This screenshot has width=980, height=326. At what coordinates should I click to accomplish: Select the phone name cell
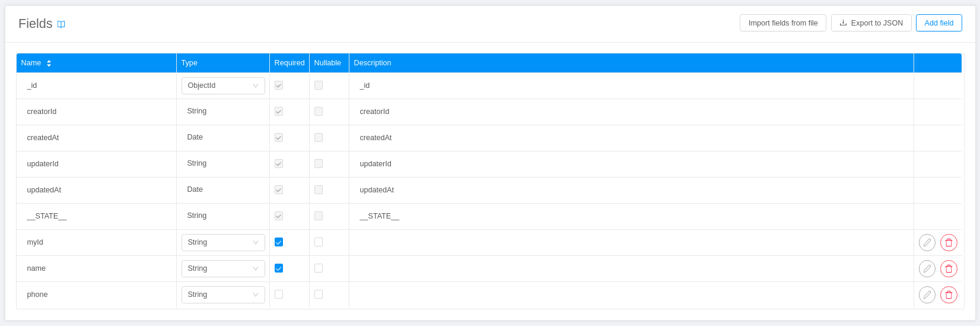[x=96, y=295]
